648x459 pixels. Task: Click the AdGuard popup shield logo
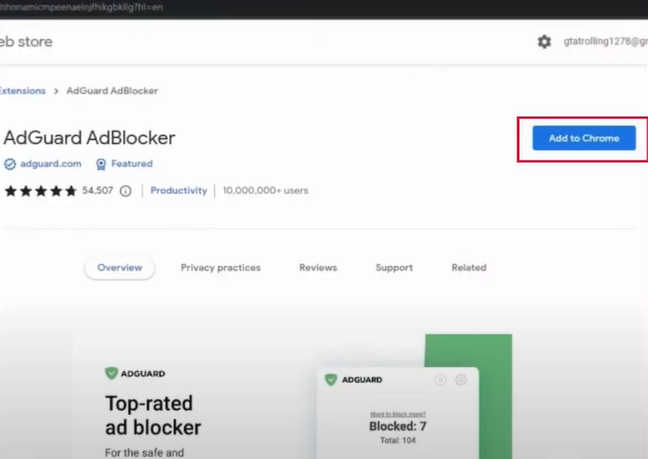(331, 379)
